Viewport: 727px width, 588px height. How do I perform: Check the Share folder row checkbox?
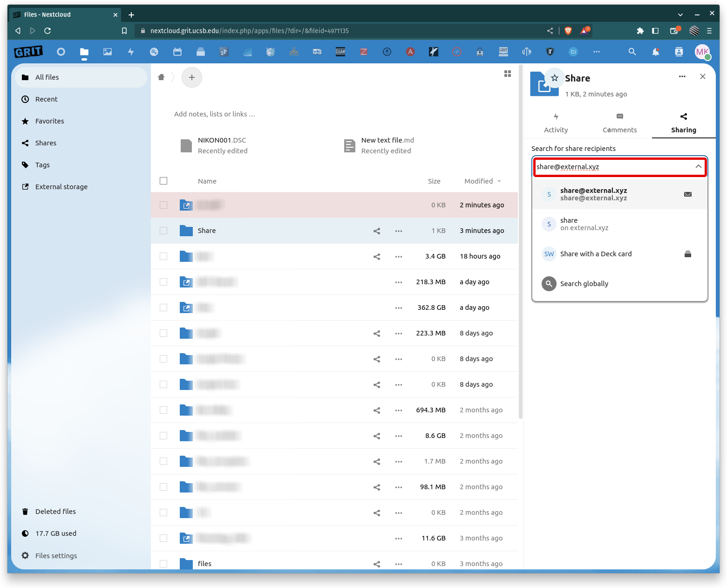coord(163,231)
